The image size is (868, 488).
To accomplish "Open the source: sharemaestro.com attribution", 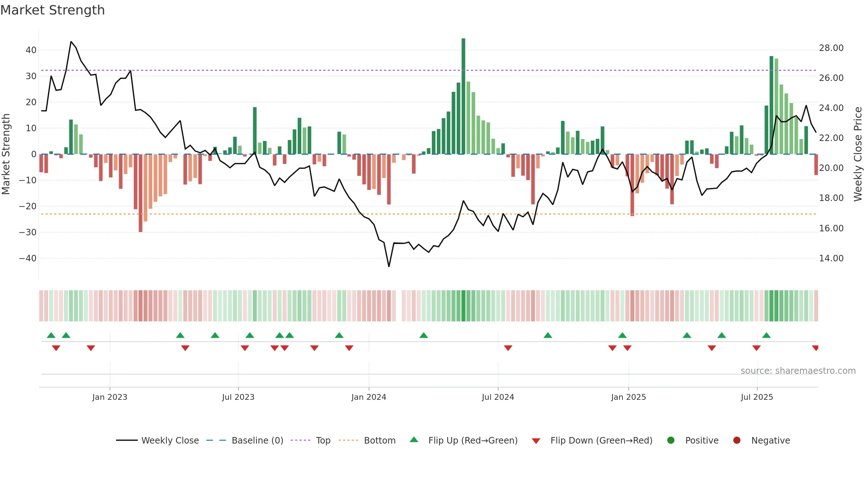I will tap(798, 371).
